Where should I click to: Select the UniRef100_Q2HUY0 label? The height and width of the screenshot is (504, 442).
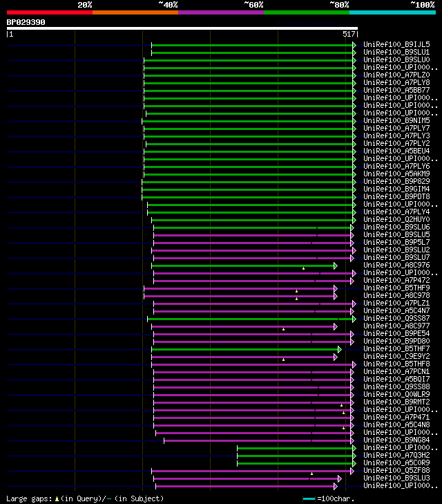point(396,220)
